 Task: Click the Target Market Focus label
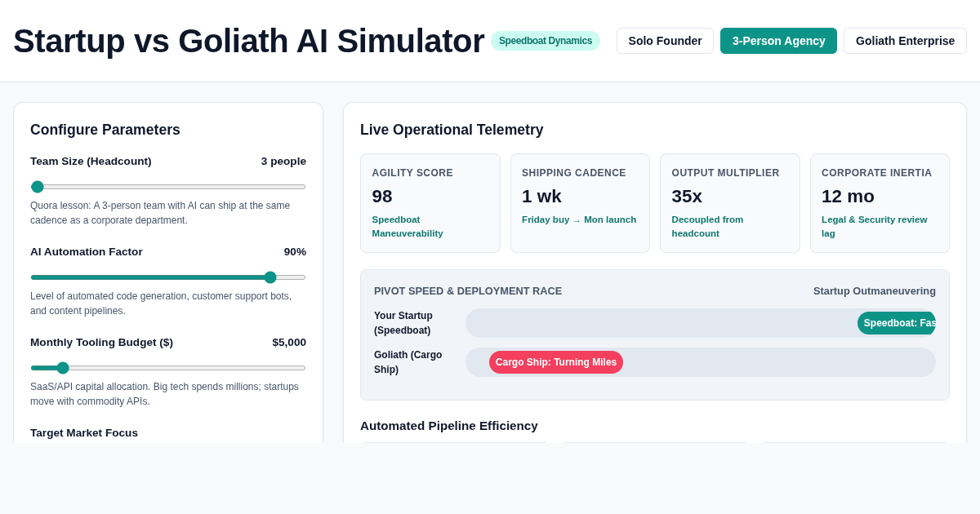pyautogui.click(x=84, y=433)
